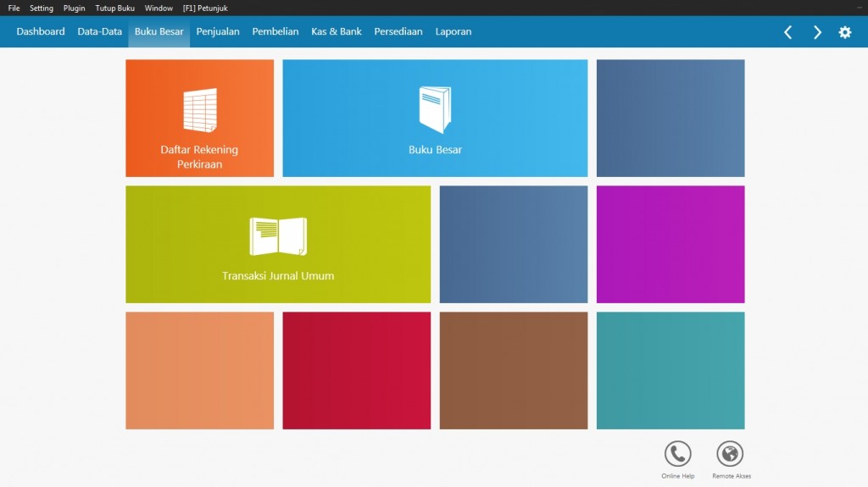Open the Setting menu
868x487 pixels.
click(42, 8)
